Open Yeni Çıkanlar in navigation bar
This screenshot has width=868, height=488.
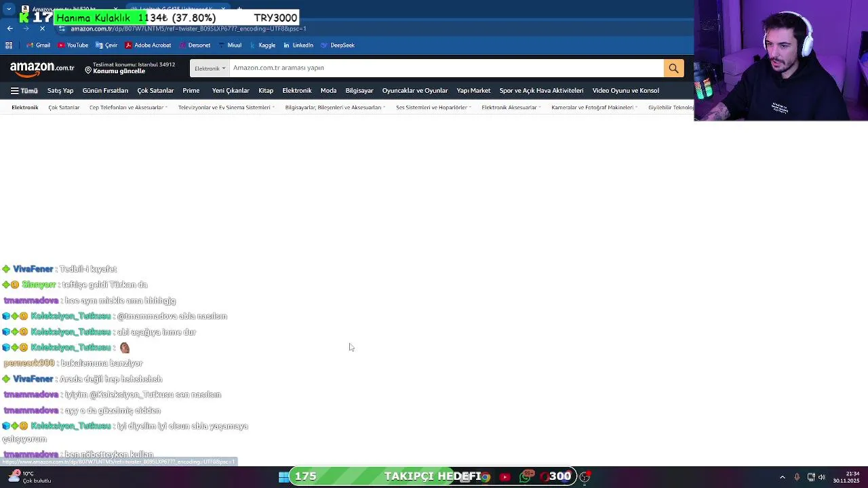coord(231,91)
